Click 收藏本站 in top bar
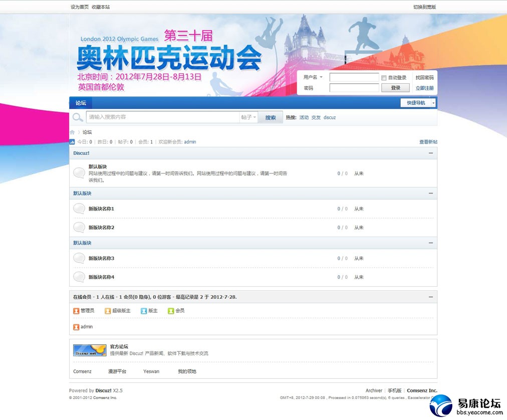 [101, 7]
